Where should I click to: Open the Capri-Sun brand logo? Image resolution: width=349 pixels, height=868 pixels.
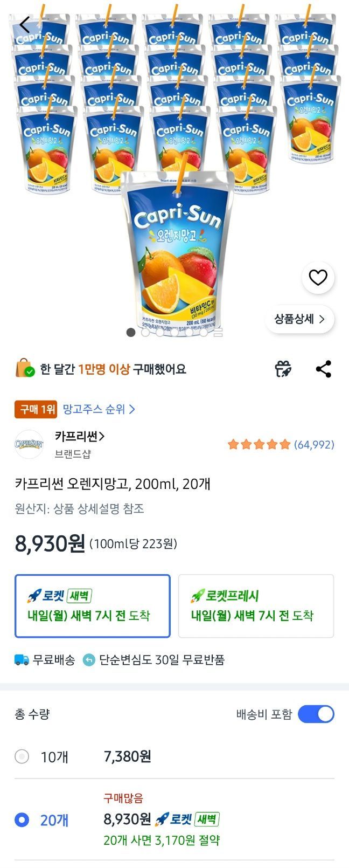point(29,444)
